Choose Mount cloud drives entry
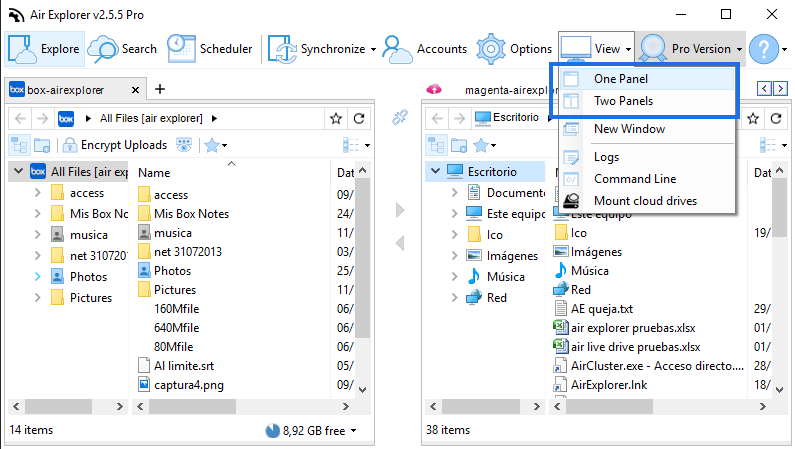Screen dimensions: 795x449 [647, 201]
